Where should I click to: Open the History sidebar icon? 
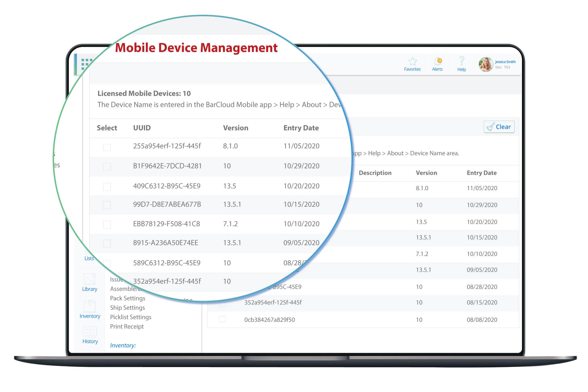pyautogui.click(x=90, y=331)
